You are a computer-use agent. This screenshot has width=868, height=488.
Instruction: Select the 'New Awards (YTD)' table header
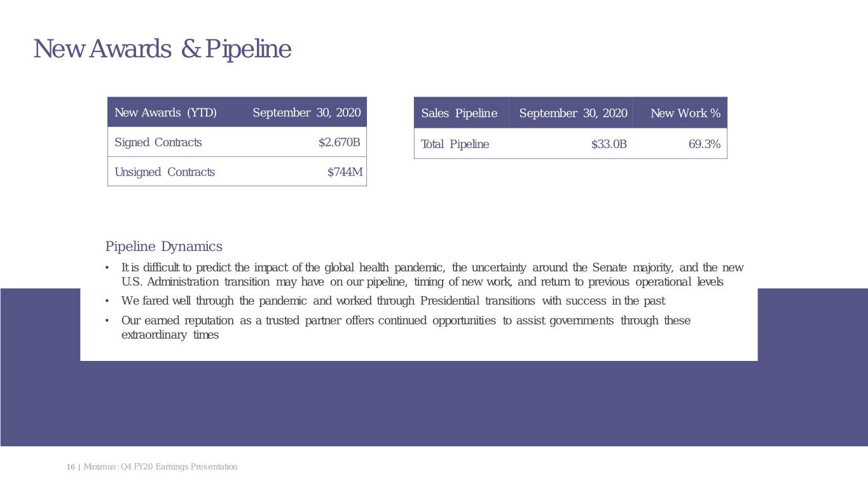[x=165, y=113]
